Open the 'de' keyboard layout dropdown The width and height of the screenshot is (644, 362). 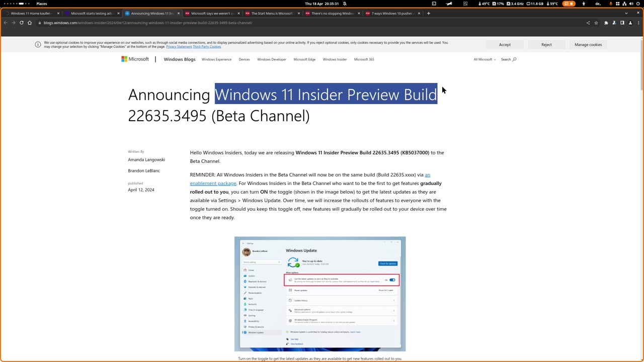coord(599,4)
